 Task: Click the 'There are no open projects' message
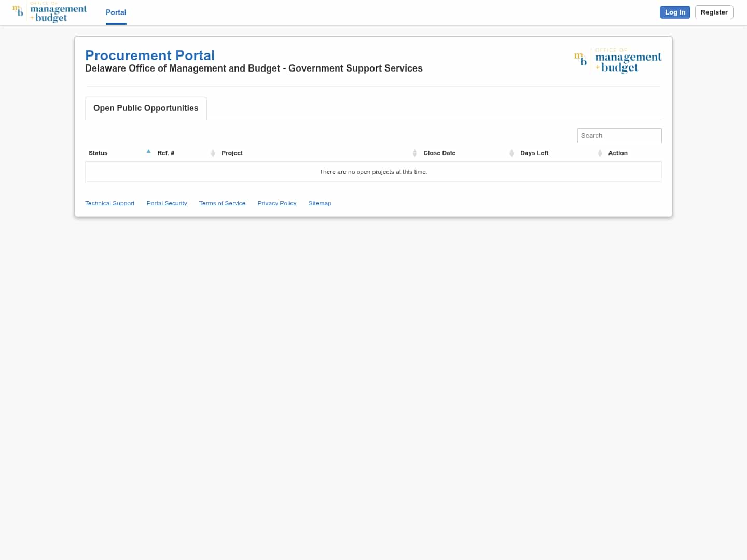pos(374,172)
